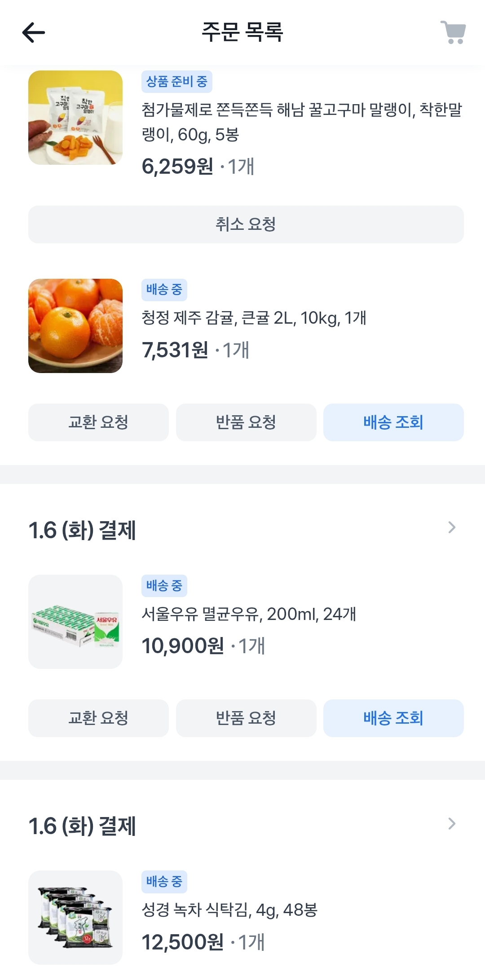The width and height of the screenshot is (485, 980).
Task: Select 교환 요청 for the 서울우유 order
Action: point(98,718)
